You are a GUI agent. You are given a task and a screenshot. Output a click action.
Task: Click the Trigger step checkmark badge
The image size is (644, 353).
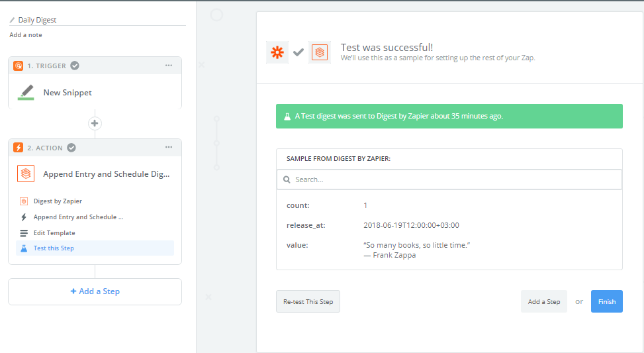[75, 66]
